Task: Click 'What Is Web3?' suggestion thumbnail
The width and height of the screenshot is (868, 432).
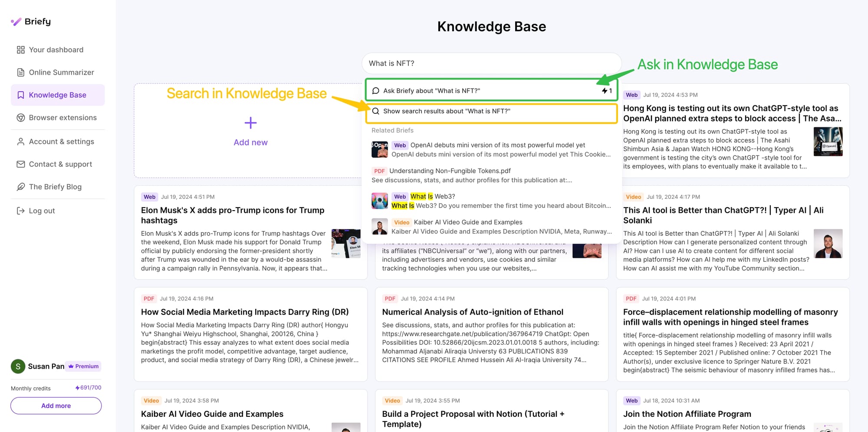Action: click(380, 201)
